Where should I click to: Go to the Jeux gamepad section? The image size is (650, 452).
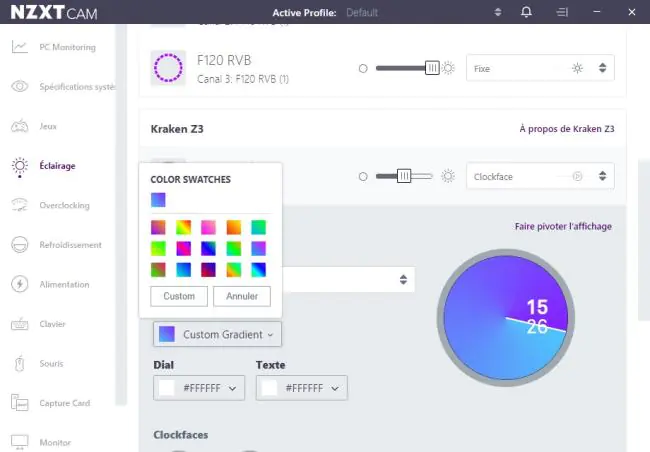[19, 126]
